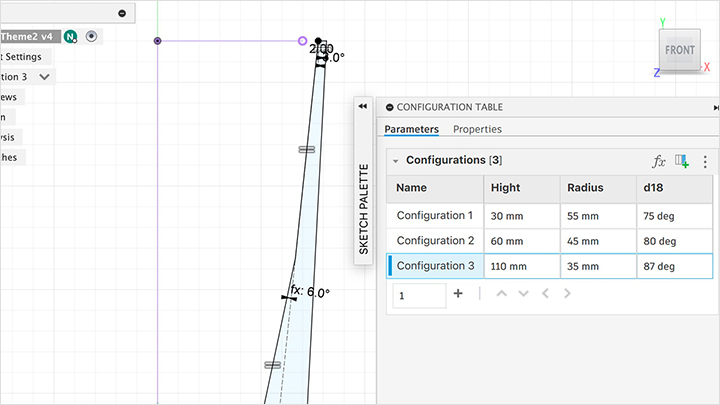
Task: Open the vertical SKETCH PALETTE tab
Action: pyautogui.click(x=363, y=209)
